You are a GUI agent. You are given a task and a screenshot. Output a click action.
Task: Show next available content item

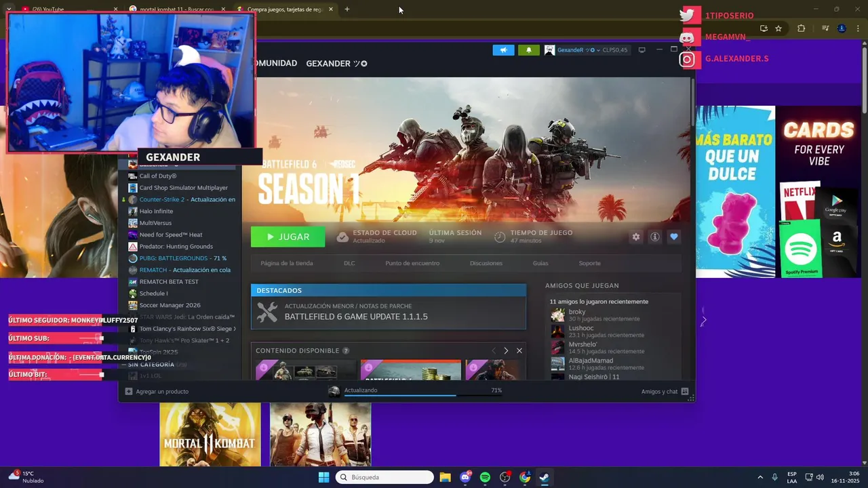[x=506, y=350]
